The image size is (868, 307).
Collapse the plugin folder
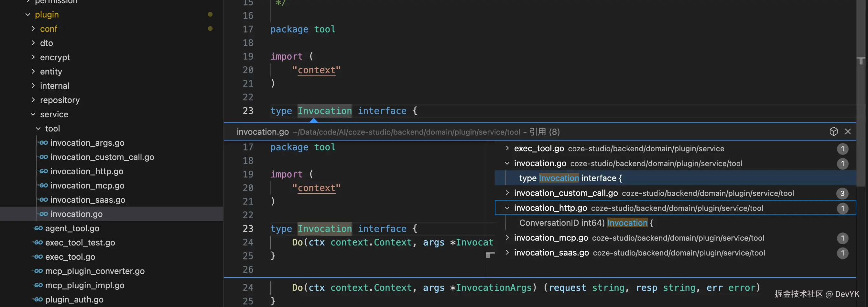pos(28,15)
